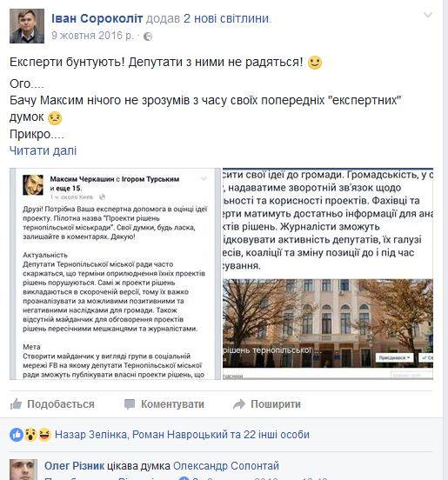448x480 pixels.
Task: Open the post options chevron menu
Action: click(427, 15)
